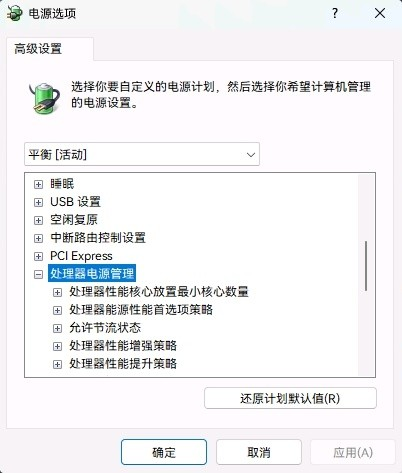Click the Power Options title bar icon
This screenshot has height=473, width=402.
[15, 13]
